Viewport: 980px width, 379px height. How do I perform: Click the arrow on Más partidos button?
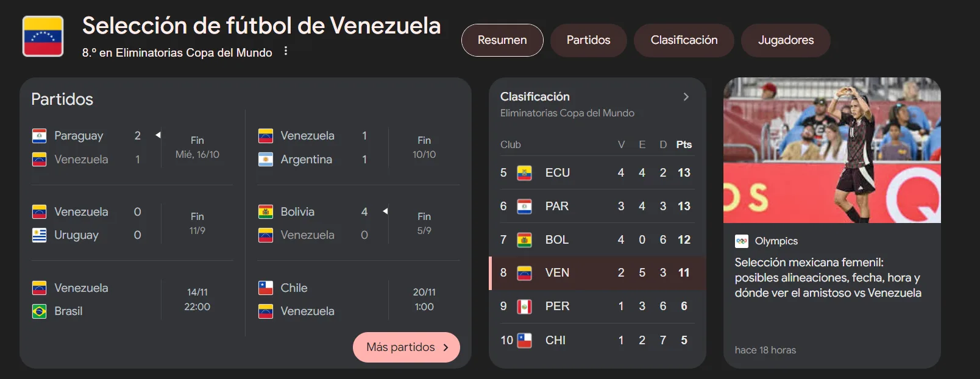446,347
